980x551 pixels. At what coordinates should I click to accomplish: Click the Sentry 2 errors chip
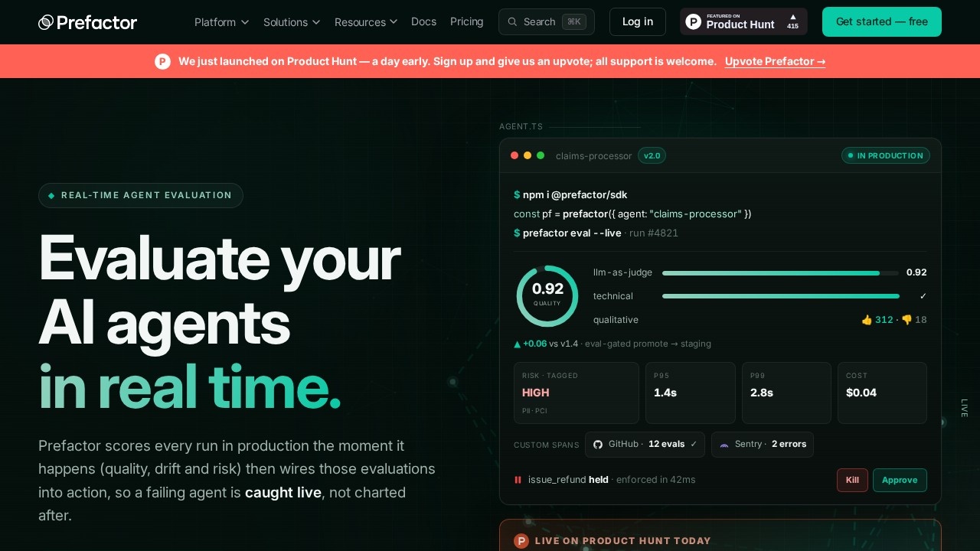click(763, 444)
